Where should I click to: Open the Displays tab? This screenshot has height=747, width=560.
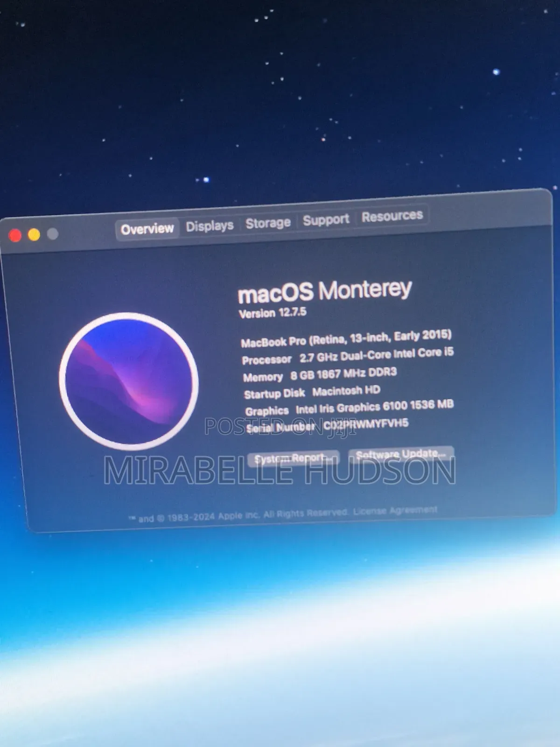point(210,226)
